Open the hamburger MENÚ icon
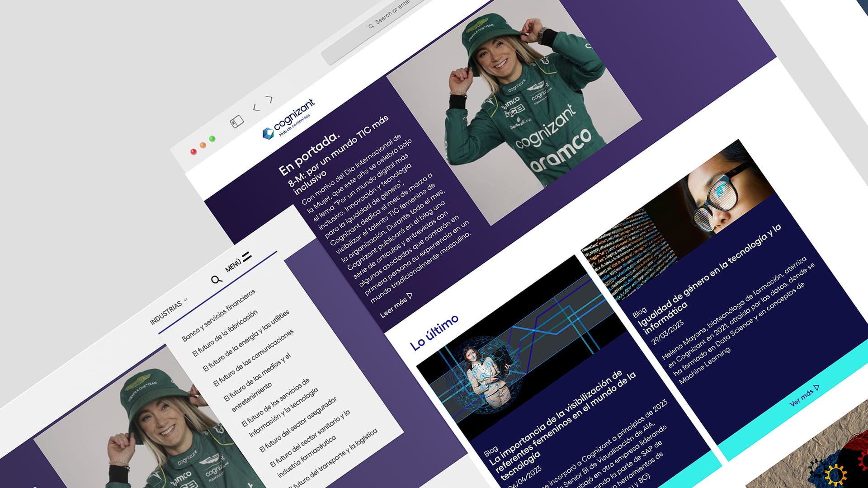This screenshot has height=488, width=868. 247,257
